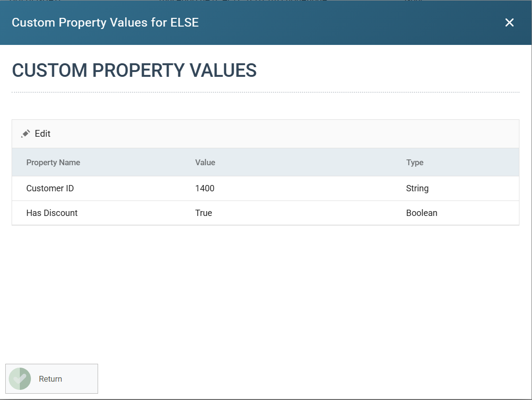Click the Type column header

[415, 162]
